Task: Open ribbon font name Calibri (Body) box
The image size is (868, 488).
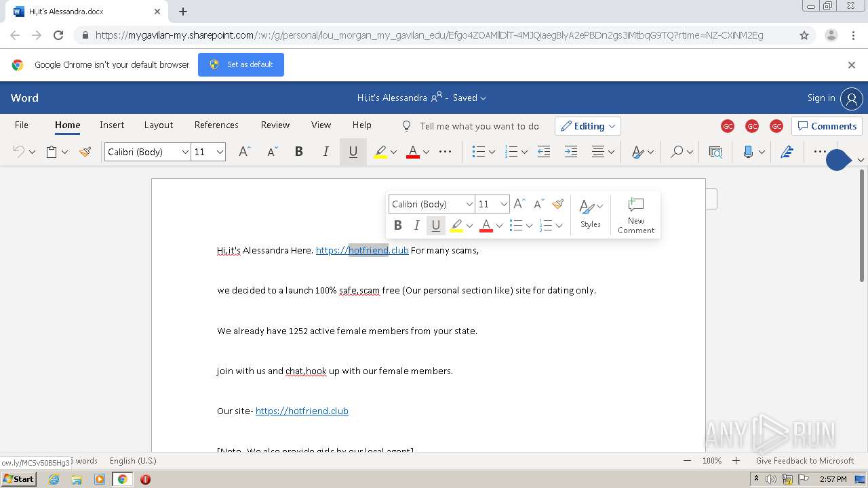Action: pyautogui.click(x=147, y=152)
